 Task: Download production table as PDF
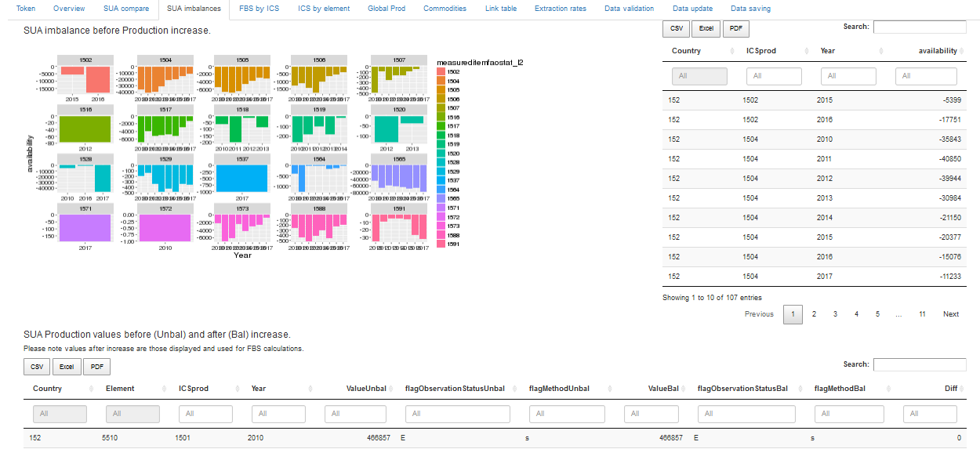[96, 367]
